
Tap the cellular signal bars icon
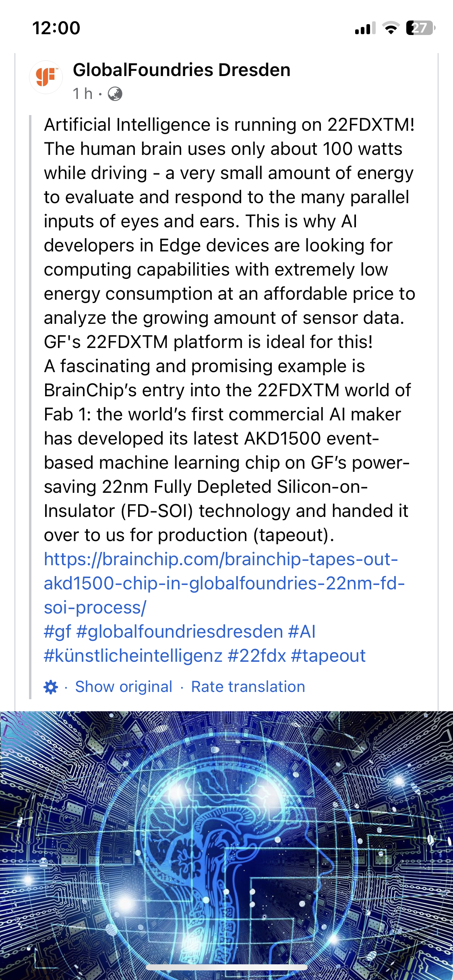click(365, 28)
